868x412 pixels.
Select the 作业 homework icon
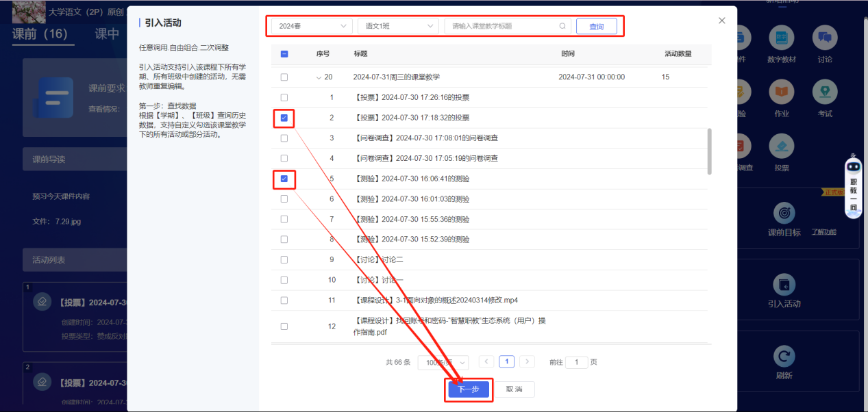pos(782,92)
